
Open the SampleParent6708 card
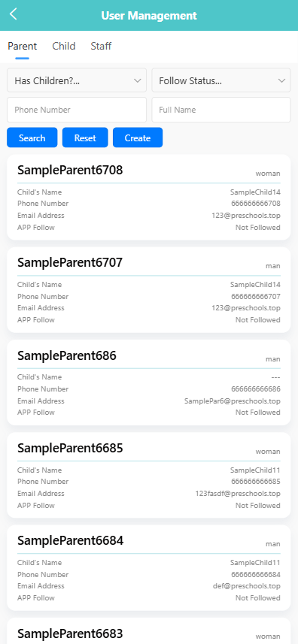click(149, 197)
